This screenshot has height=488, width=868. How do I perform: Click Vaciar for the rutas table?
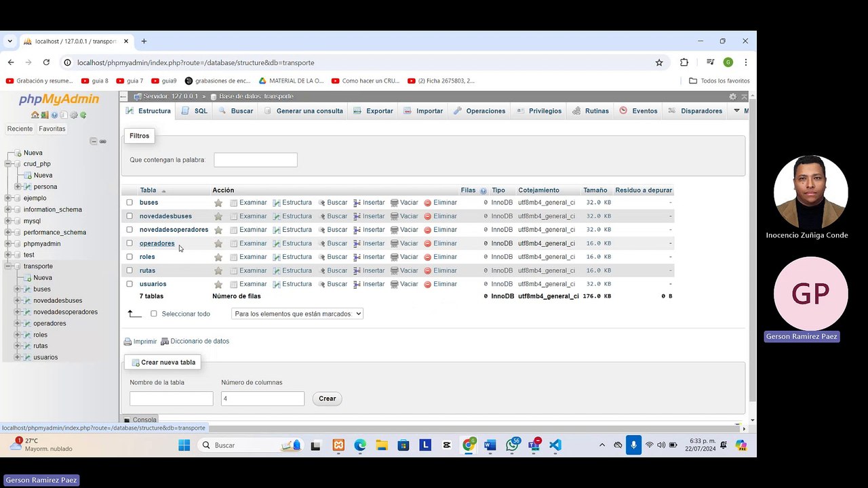tap(404, 270)
